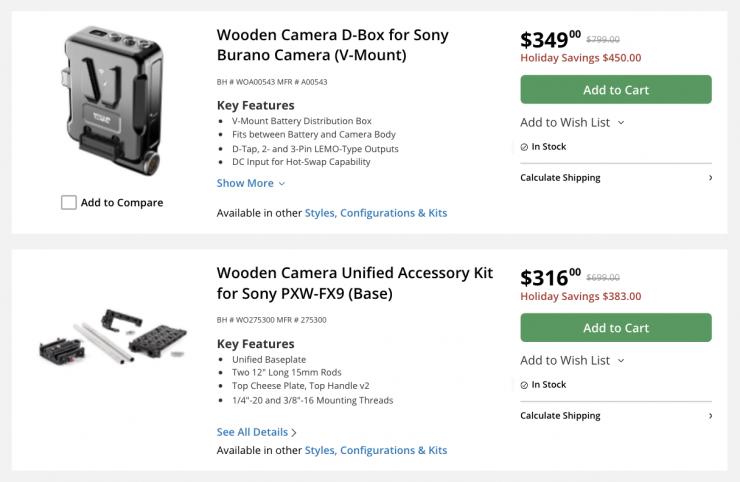Click the arrow beside See All Details

(x=294, y=433)
